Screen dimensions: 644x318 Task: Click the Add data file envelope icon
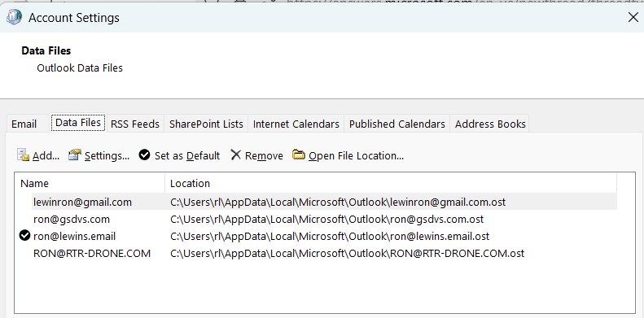coord(23,155)
